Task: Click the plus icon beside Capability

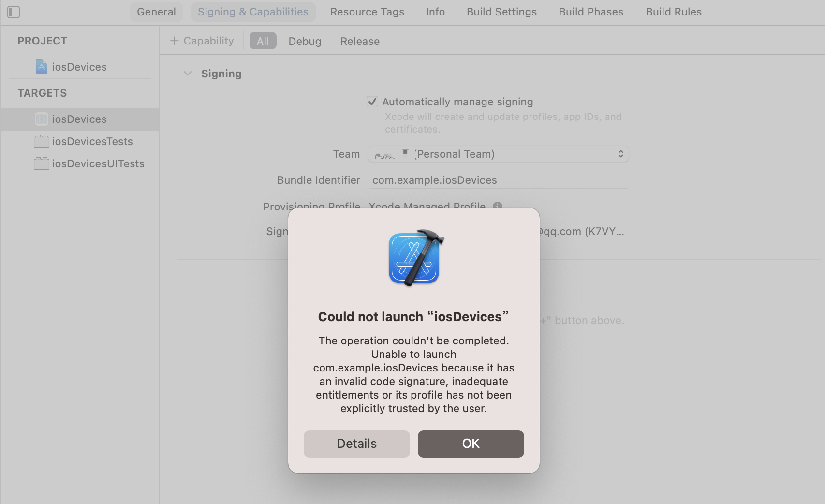Action: 175,41
